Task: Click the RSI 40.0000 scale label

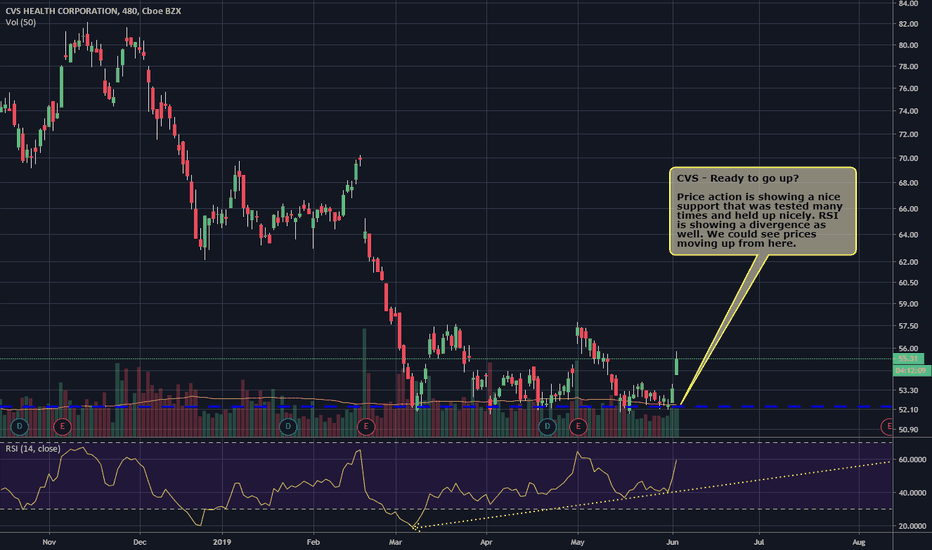Action: (912, 493)
